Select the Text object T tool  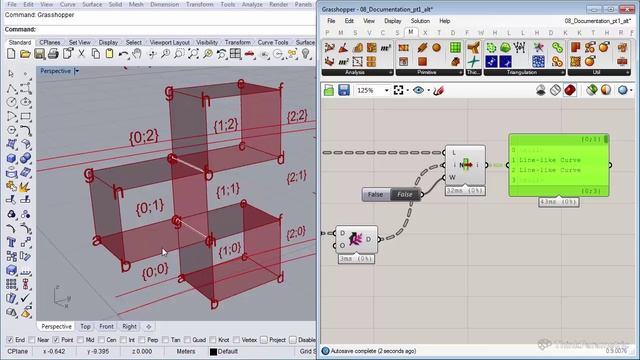[11, 242]
